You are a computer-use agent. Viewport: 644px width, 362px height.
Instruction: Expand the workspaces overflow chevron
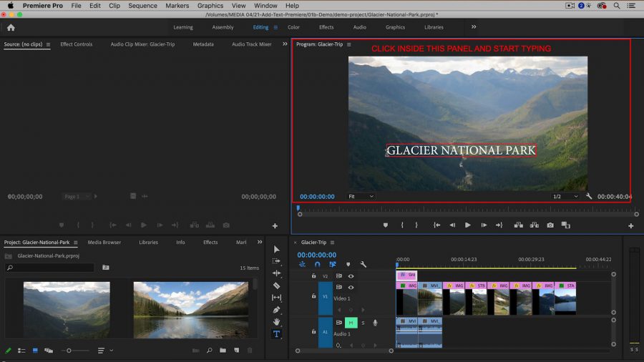click(473, 27)
